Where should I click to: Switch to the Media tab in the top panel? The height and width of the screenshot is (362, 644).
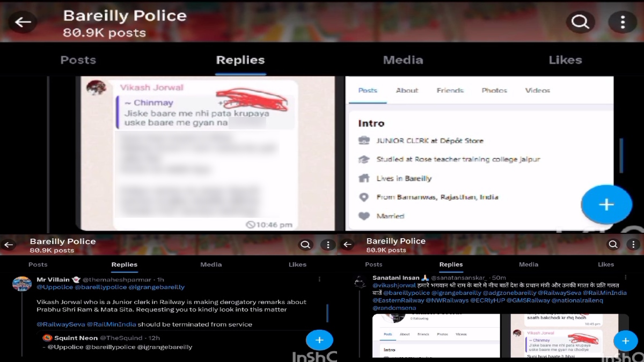tap(403, 60)
